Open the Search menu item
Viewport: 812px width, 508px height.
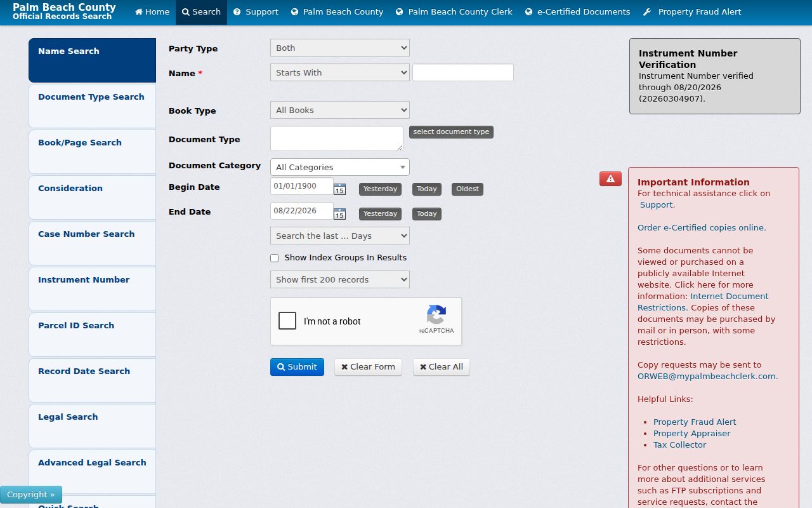[x=201, y=12]
